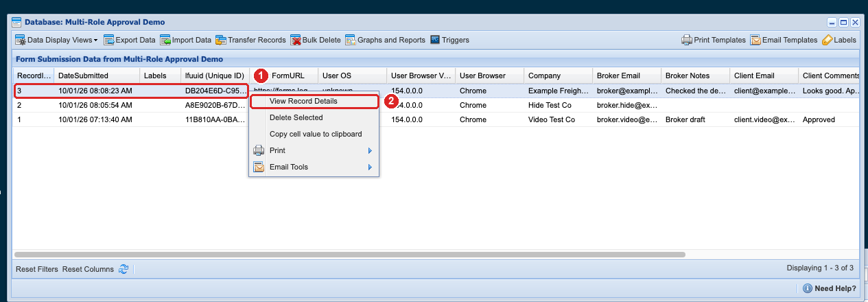This screenshot has width=868, height=302.
Task: Click the Video Test Co company cell
Action: tap(558, 119)
